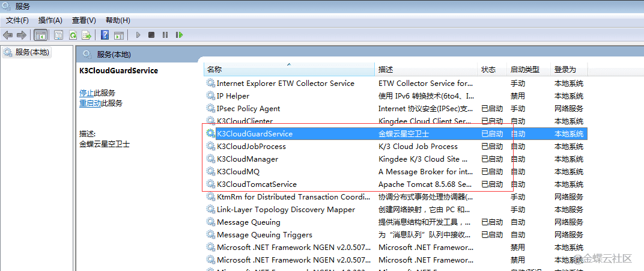Viewport: 644px width, 271px height.
Task: Select the Message Queuing Triggers service name
Action: pyautogui.click(x=264, y=235)
